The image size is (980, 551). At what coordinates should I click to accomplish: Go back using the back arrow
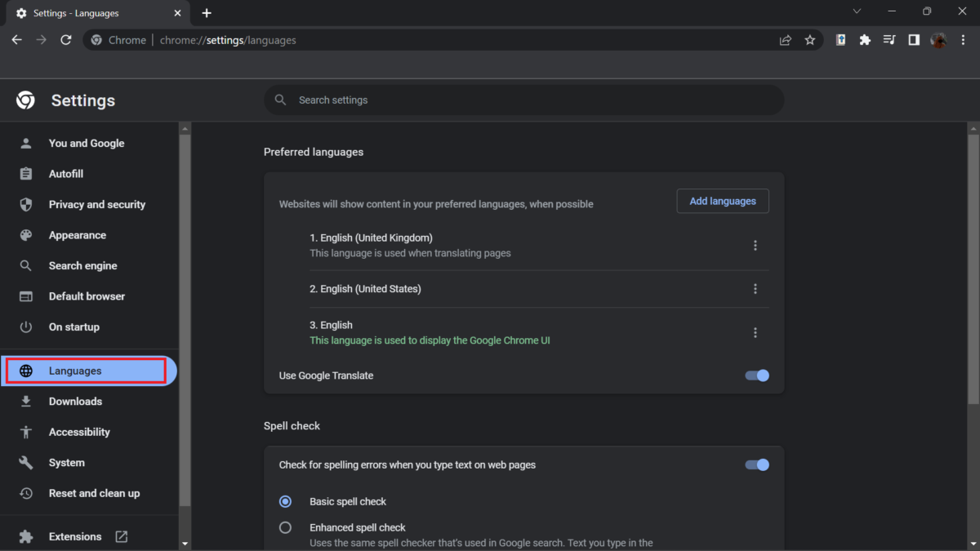(x=17, y=40)
